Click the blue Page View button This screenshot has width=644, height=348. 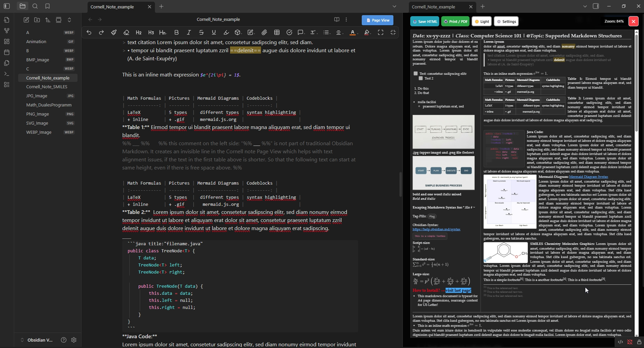click(x=377, y=20)
